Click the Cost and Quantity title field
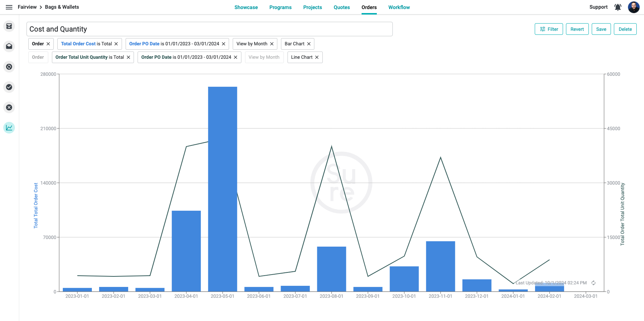Image resolution: width=644 pixels, height=321 pixels. point(209,29)
